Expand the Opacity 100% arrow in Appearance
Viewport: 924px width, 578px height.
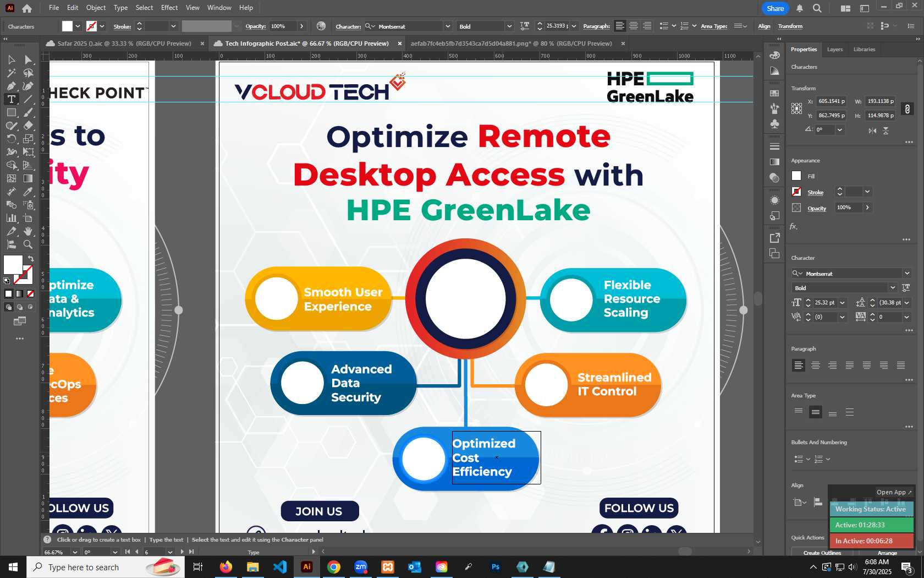867,208
